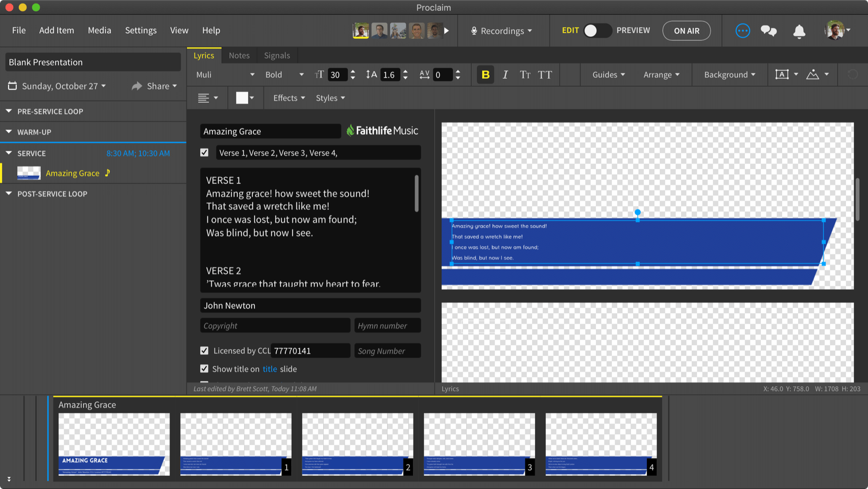Open the white text color swatch
Viewport: 868px width, 489px height.
pyautogui.click(x=242, y=98)
